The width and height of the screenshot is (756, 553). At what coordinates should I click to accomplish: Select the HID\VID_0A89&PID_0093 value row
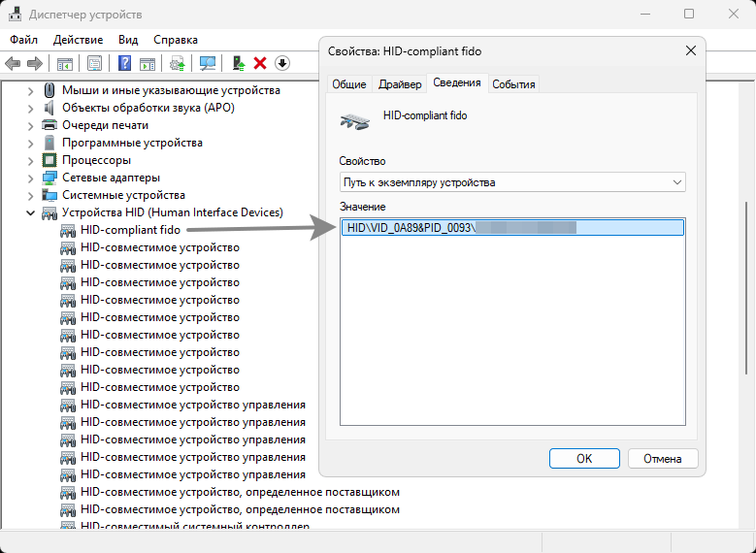(x=512, y=228)
